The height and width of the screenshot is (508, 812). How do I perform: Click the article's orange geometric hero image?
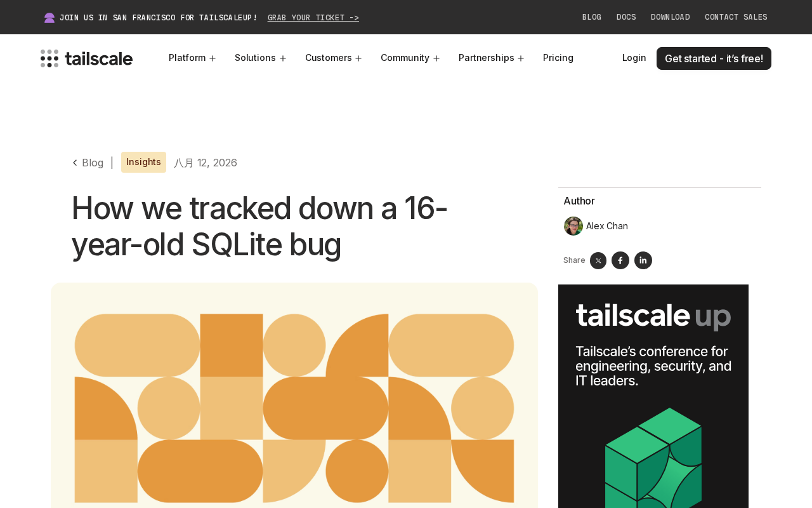click(x=294, y=395)
